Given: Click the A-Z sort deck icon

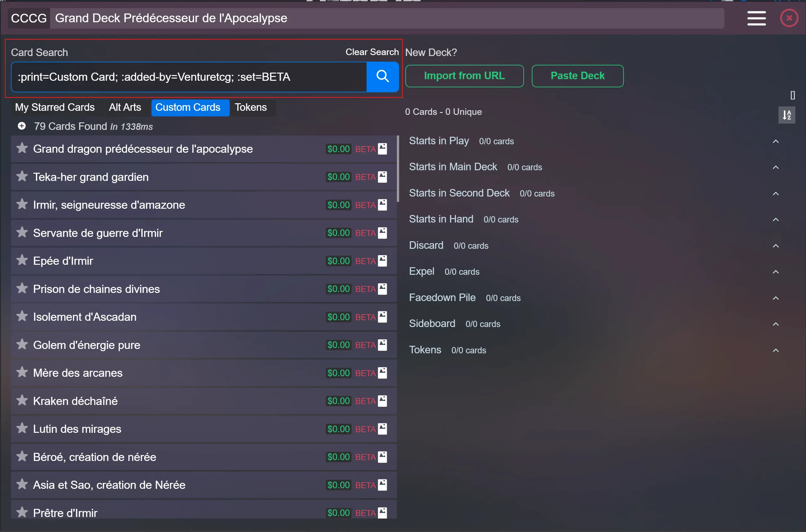Looking at the screenshot, I should (x=787, y=115).
